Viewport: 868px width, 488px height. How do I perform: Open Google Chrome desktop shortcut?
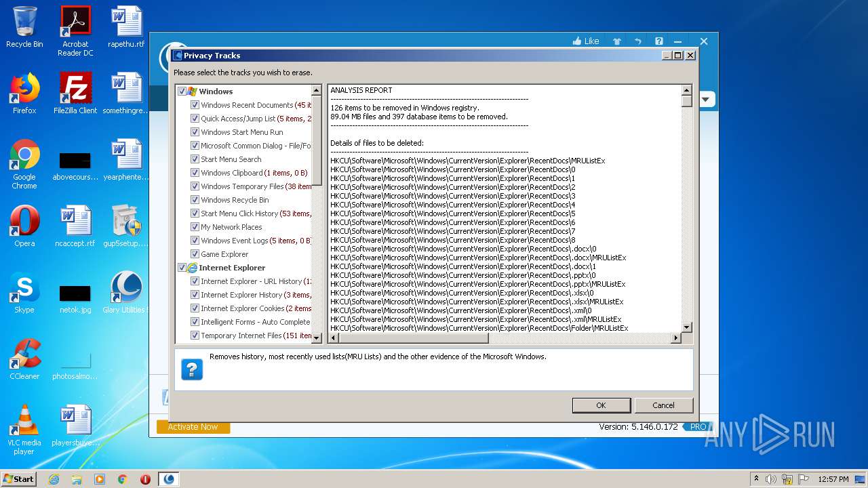[24, 164]
